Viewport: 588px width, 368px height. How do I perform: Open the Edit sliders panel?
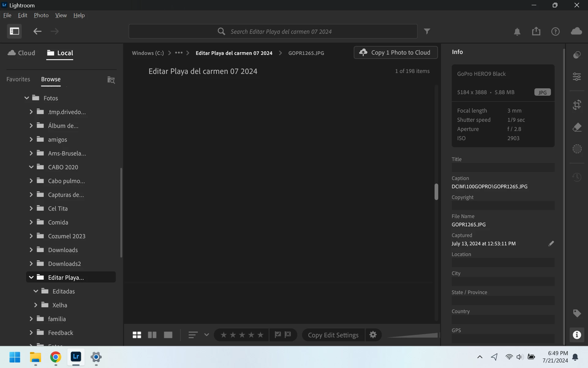coord(577,77)
